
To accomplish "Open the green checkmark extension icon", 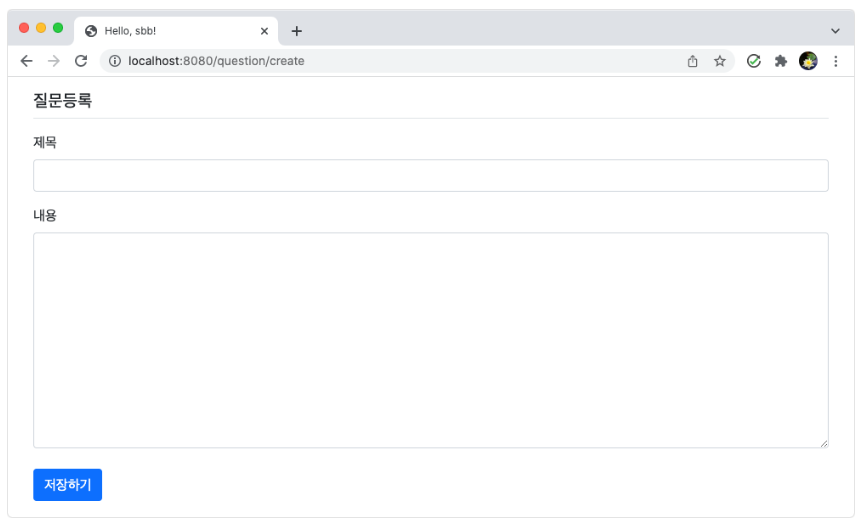I will pyautogui.click(x=754, y=61).
